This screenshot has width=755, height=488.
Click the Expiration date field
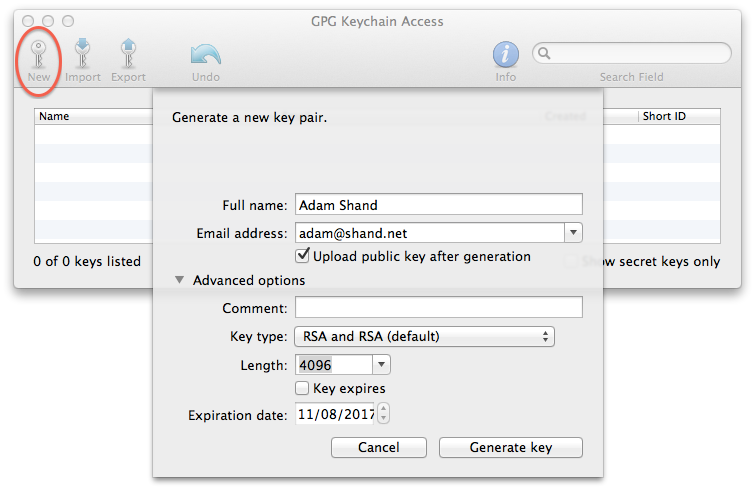pos(335,414)
